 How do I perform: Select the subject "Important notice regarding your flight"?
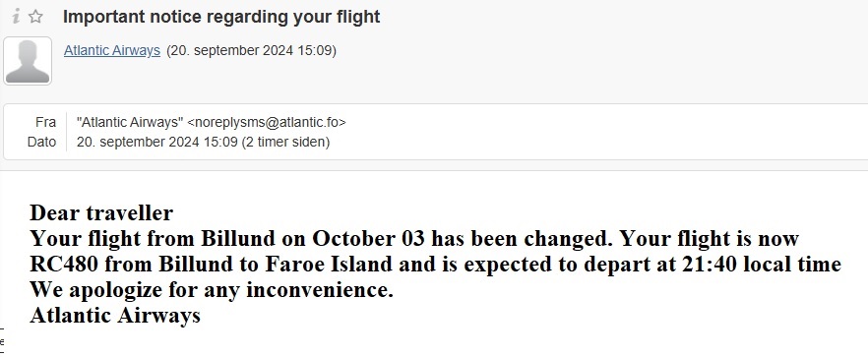[221, 17]
